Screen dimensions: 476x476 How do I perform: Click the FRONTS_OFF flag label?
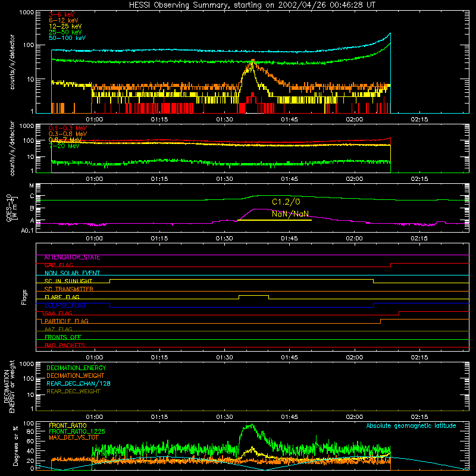point(63,337)
